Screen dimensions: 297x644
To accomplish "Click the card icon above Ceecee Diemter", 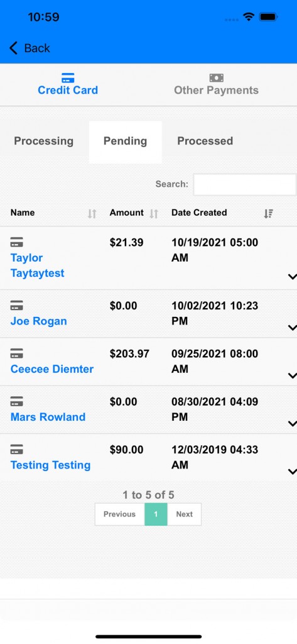I will click(x=17, y=353).
